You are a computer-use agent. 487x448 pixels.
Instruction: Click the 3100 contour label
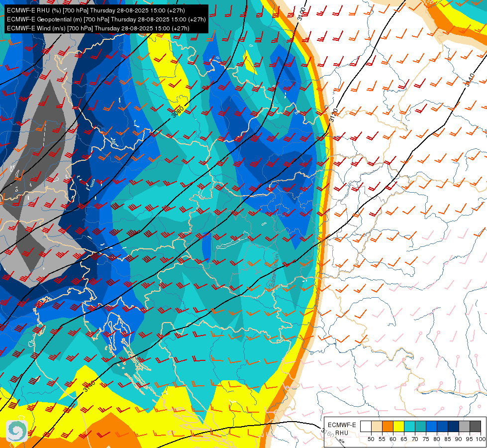tap(301, 13)
